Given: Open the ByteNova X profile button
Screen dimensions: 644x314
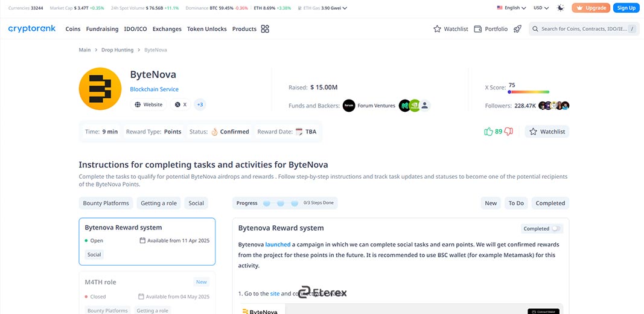Looking at the screenshot, I should [180, 105].
